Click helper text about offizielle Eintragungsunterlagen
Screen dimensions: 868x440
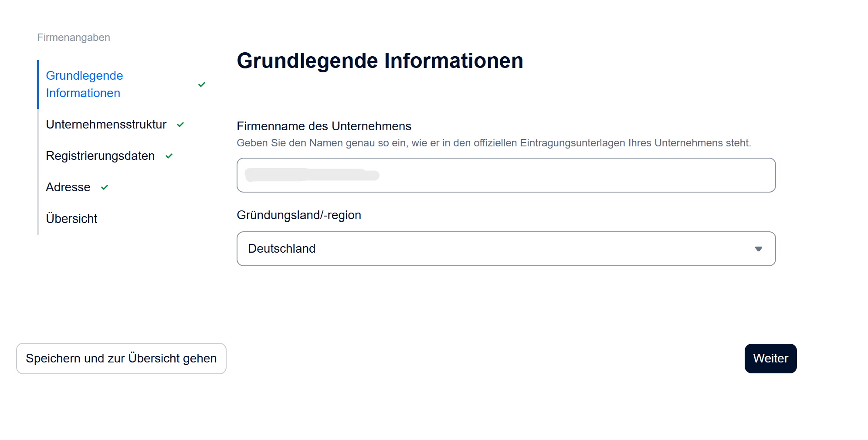(x=494, y=143)
